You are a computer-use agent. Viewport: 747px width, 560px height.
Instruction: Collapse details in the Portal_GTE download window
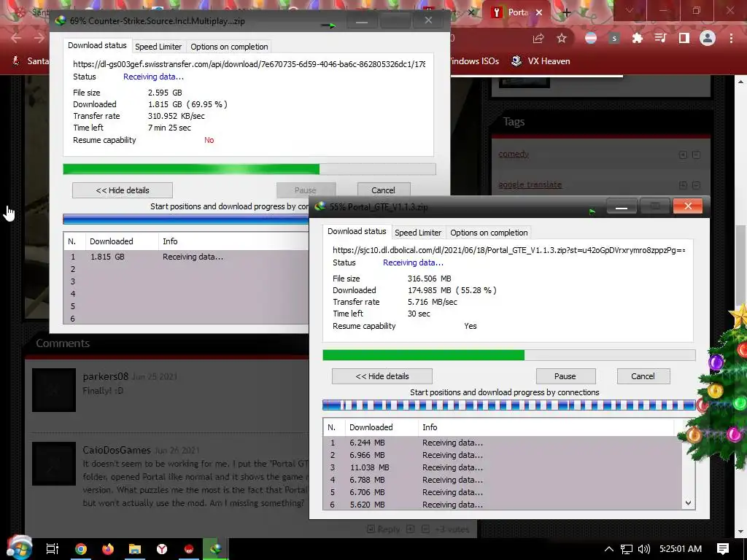(x=382, y=376)
